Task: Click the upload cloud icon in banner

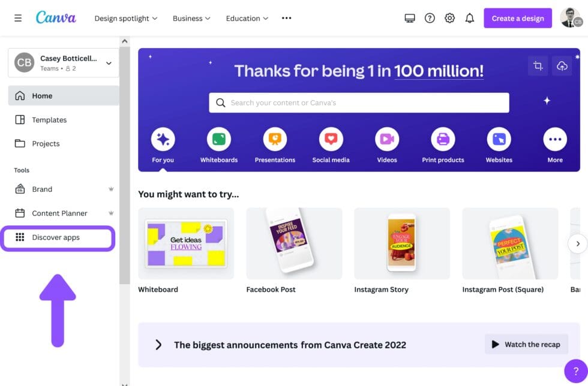Action: (x=562, y=66)
